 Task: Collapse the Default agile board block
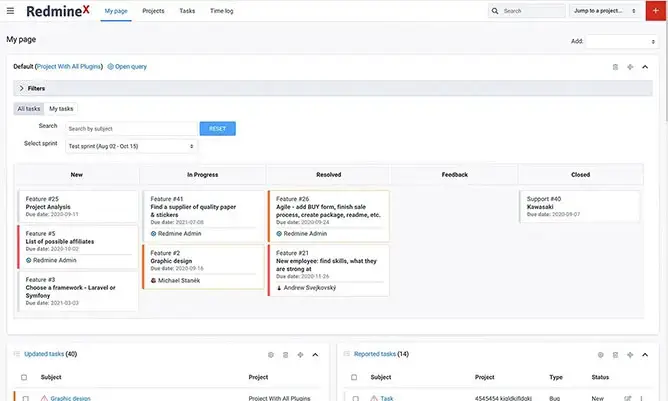coord(645,67)
